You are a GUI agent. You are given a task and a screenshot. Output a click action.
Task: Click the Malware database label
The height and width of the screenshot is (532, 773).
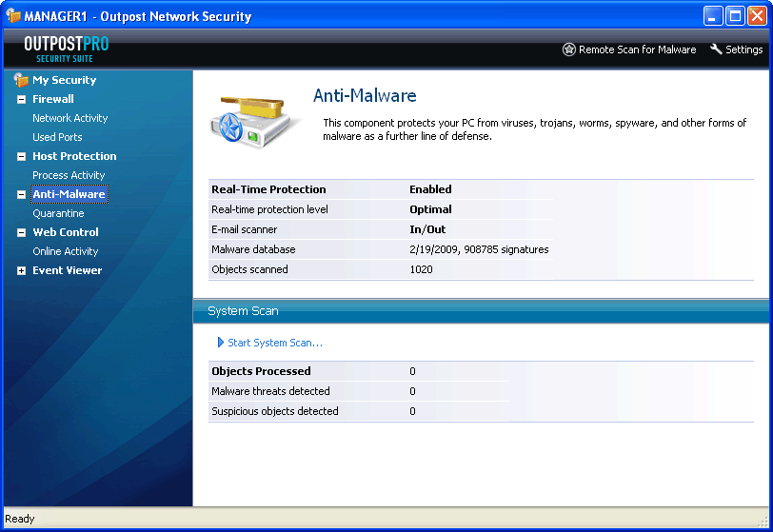tap(253, 249)
